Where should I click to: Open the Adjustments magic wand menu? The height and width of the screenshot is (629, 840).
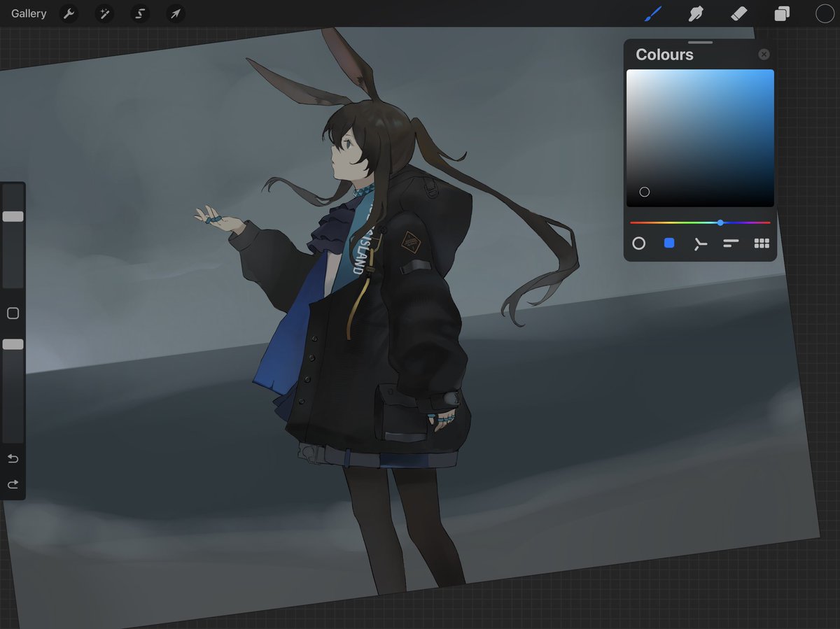click(x=104, y=13)
